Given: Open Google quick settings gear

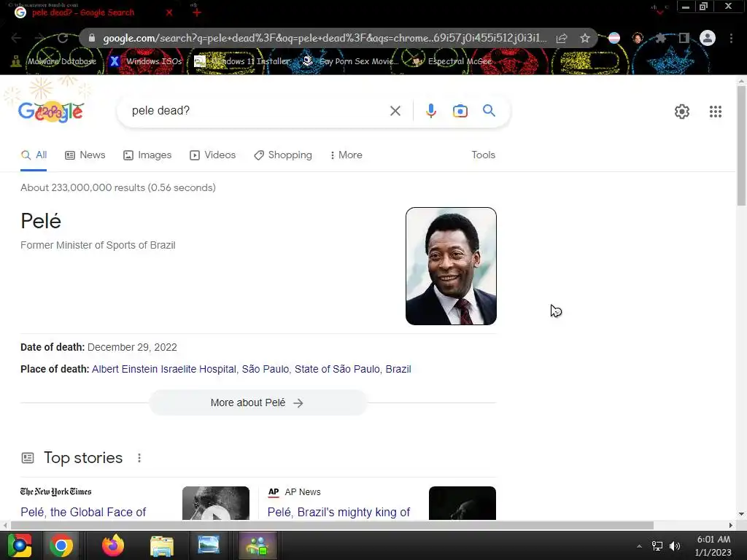Looking at the screenshot, I should click(x=682, y=112).
